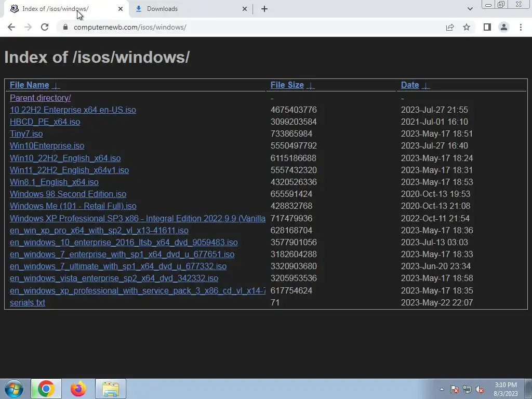Image resolution: width=532 pixels, height=399 pixels.
Task: Click date 2023-May-22 22:07
Action: pos(436,303)
